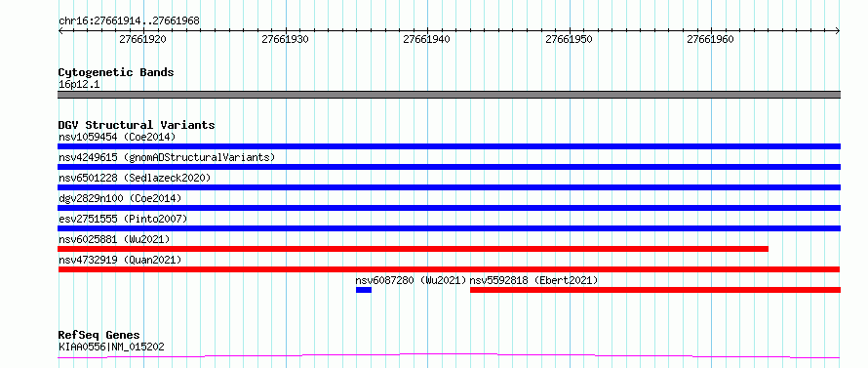Click ruler position 27661960
Screen dimensions: 868x368
(710, 39)
